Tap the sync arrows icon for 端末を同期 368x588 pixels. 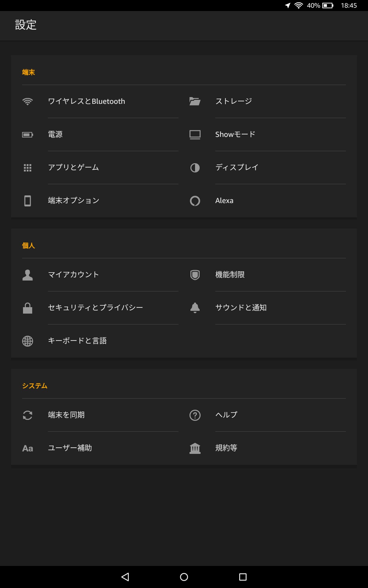28,415
